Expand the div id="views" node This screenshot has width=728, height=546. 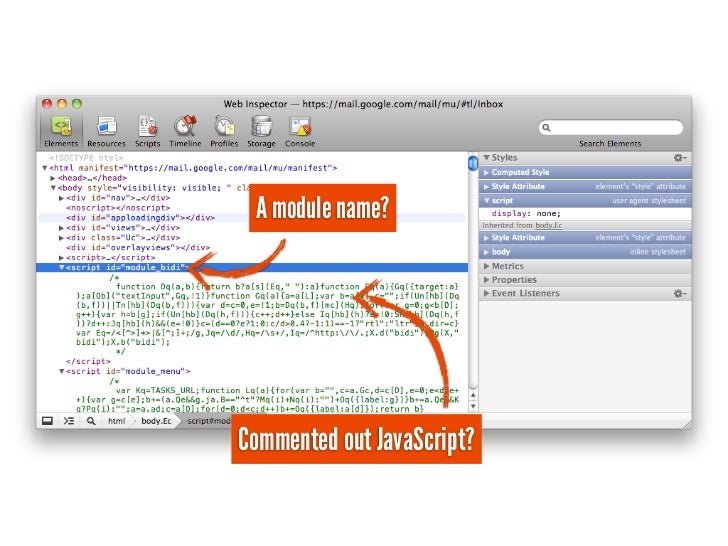(61, 228)
